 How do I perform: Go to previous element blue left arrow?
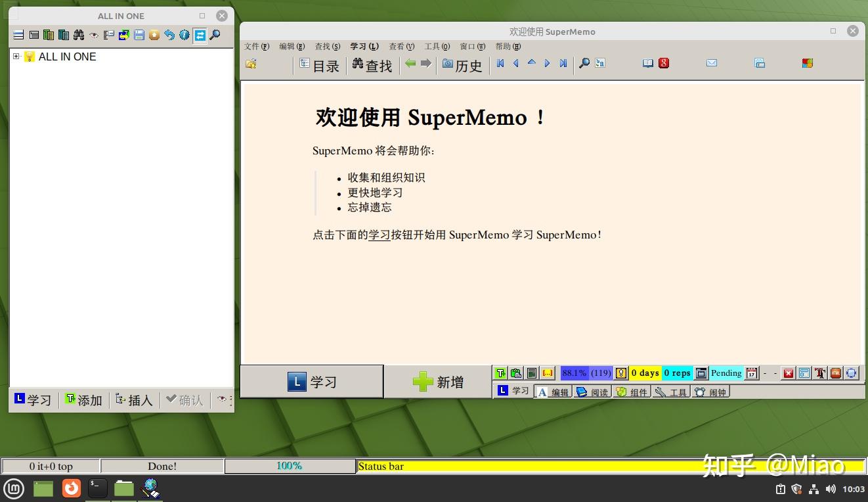516,64
